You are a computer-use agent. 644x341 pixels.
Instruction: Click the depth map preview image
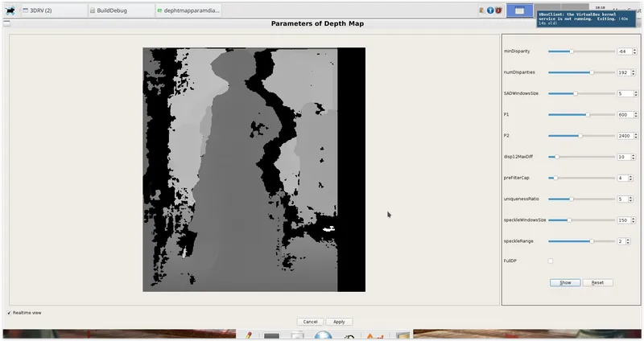(x=254, y=170)
